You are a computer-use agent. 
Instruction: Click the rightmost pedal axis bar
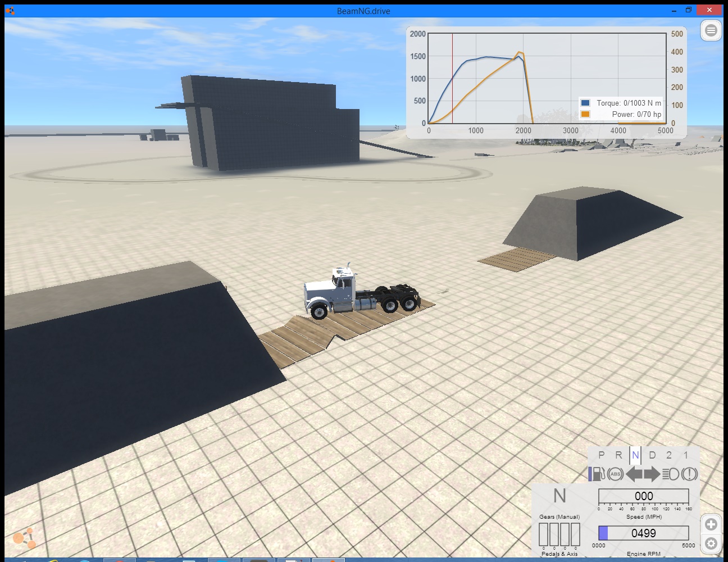tap(575, 534)
